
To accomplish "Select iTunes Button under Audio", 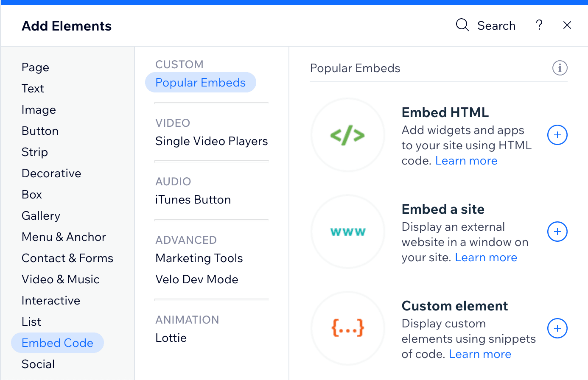I will pos(193,199).
